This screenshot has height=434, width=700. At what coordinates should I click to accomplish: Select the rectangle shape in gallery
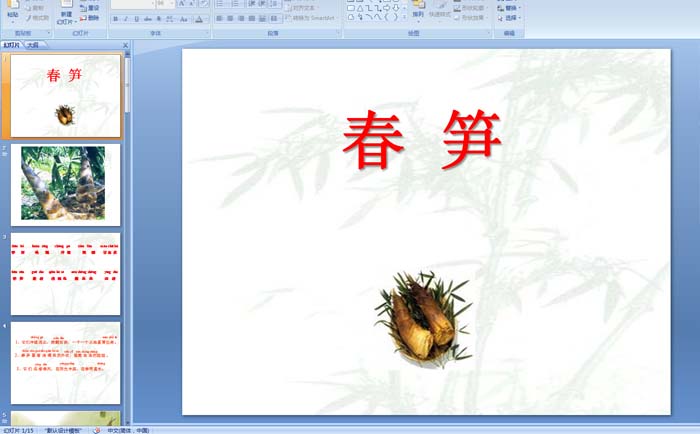pos(351,8)
